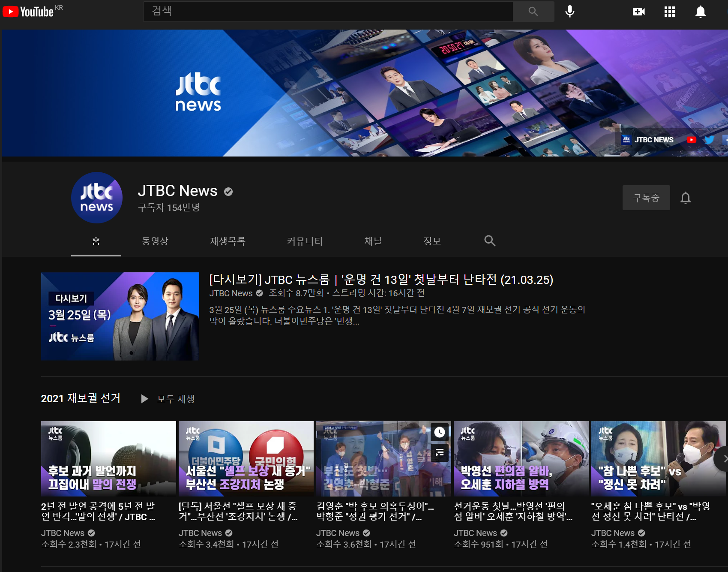Open the 서울선 셀프 보상 새 증거 thumbnail
This screenshot has height=572, width=728.
click(246, 458)
